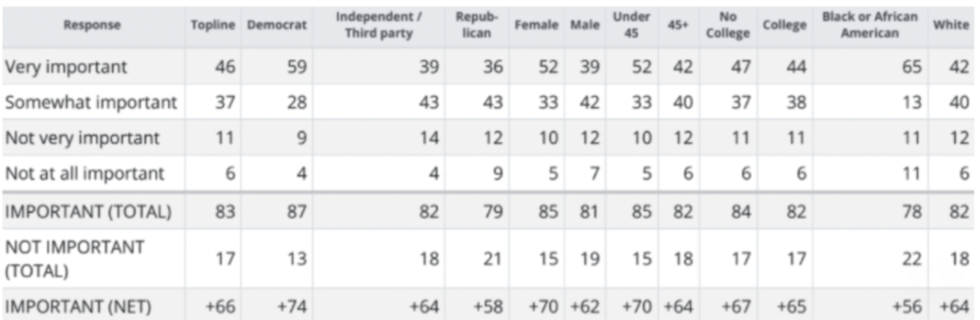
Task: Select the IMPORTANT (NET) row label
Action: 78,306
